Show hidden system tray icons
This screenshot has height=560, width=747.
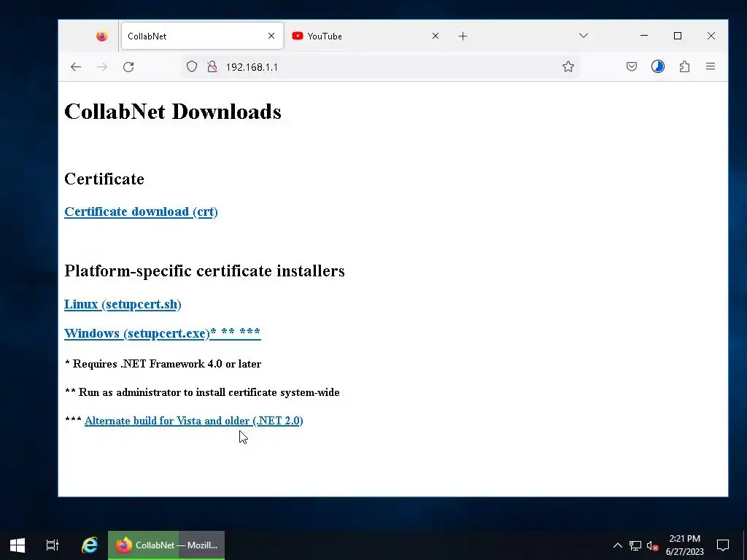(x=617, y=545)
